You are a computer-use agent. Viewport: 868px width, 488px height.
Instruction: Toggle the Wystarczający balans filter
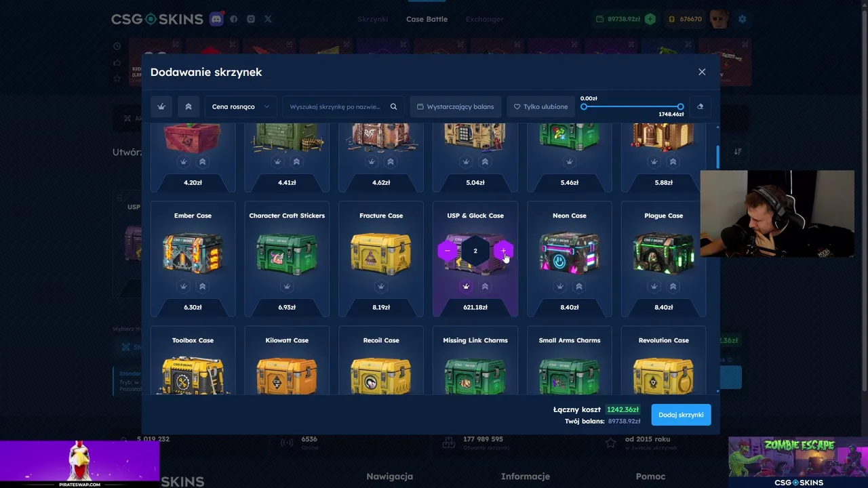click(456, 106)
